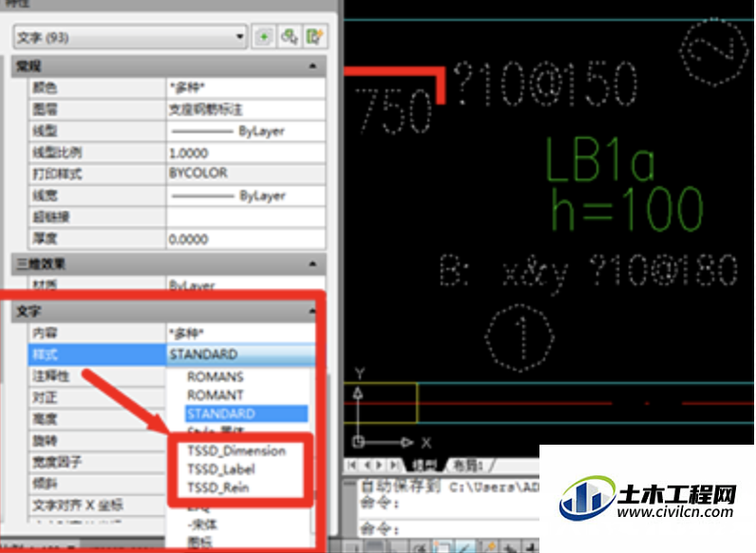Select the 文字对齐 X 坐标 row
Viewport: 756px width, 553px height.
(x=97, y=505)
